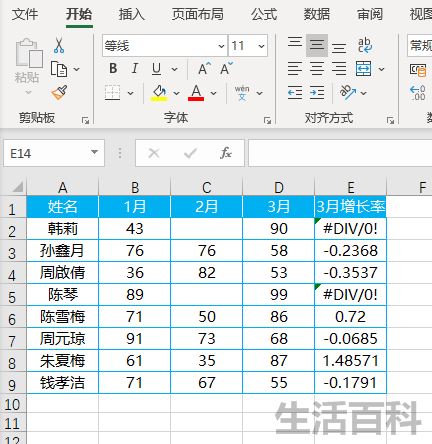Toggle middle vertical alignment
Viewport: 432px width, 444px height.
coord(317,45)
